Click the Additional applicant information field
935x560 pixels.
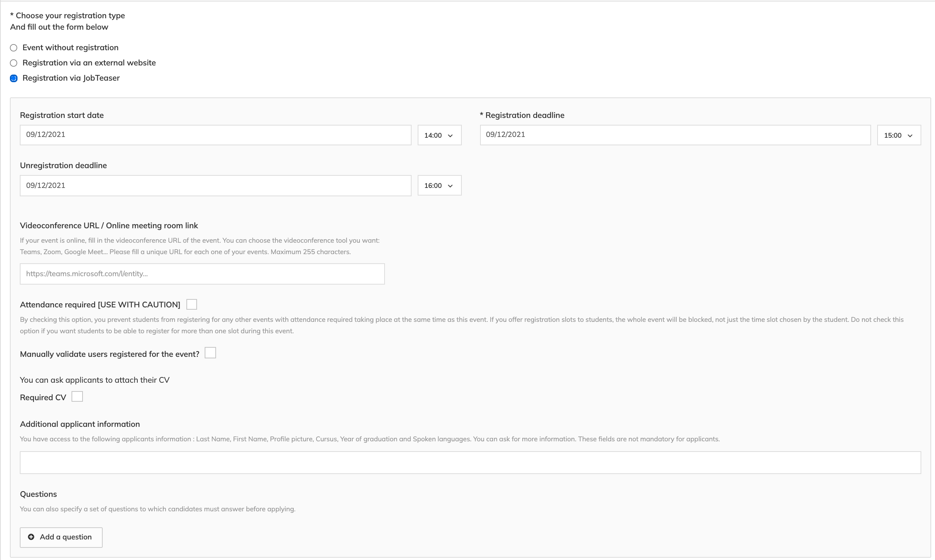(470, 463)
